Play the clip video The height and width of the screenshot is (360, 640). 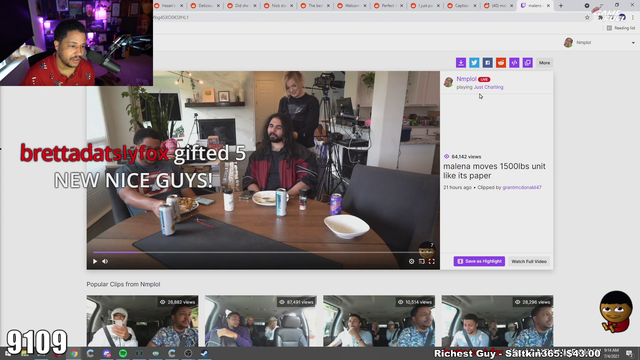tap(95, 261)
